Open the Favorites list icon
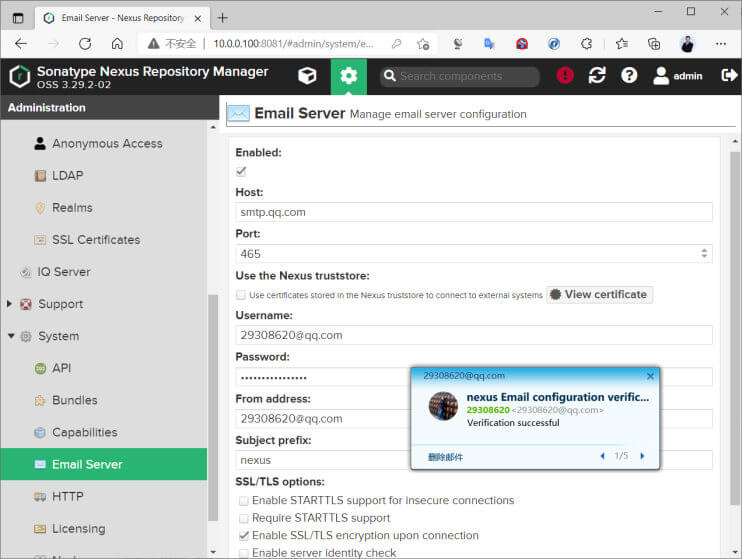This screenshot has width=742, height=559. [622, 44]
